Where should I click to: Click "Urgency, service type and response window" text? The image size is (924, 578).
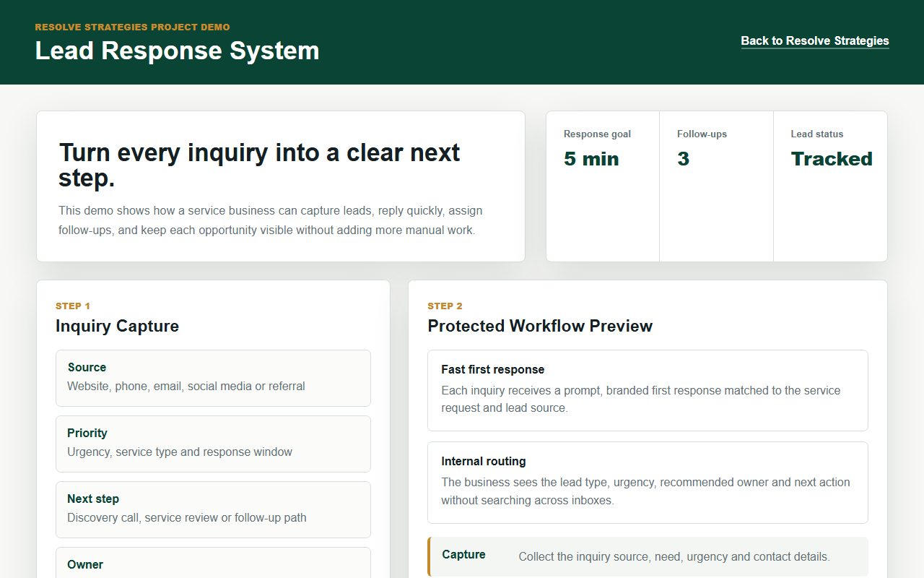coord(180,452)
